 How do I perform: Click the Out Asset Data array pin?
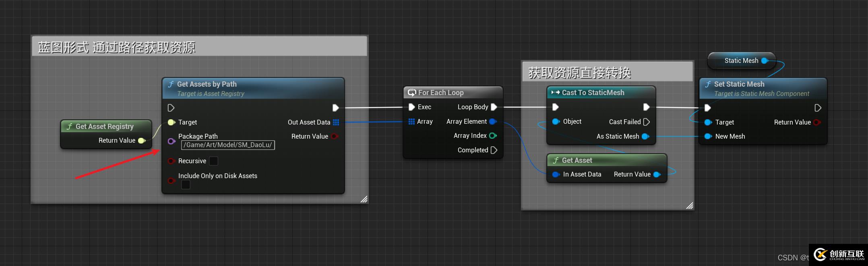[336, 123]
